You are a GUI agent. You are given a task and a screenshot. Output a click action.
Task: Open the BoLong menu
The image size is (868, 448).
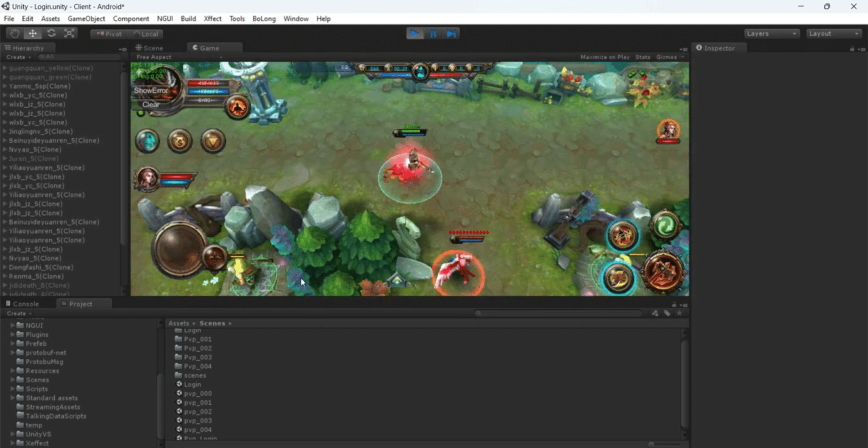(264, 19)
